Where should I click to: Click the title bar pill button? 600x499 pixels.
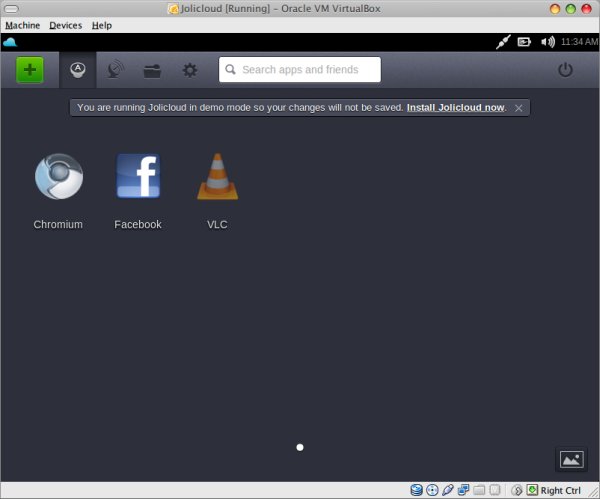click(11, 8)
